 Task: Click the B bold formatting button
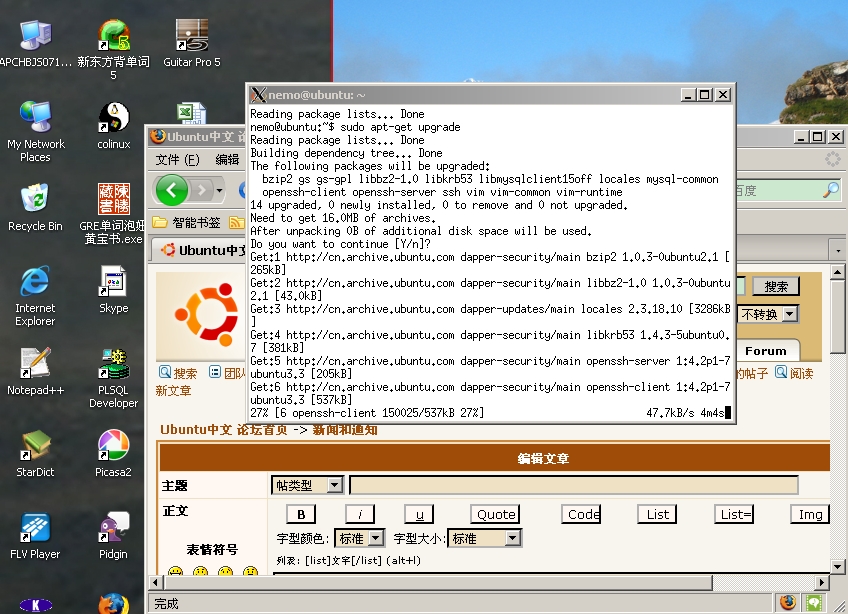pos(301,514)
